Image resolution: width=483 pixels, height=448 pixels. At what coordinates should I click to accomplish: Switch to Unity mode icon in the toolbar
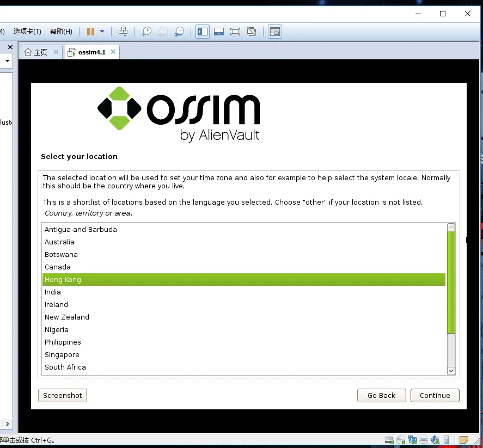coord(252,32)
